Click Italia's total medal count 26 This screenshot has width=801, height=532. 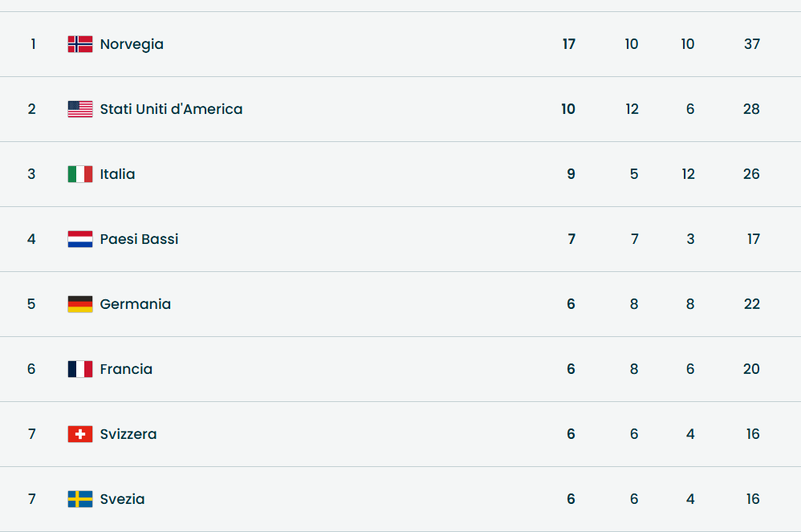coord(751,174)
